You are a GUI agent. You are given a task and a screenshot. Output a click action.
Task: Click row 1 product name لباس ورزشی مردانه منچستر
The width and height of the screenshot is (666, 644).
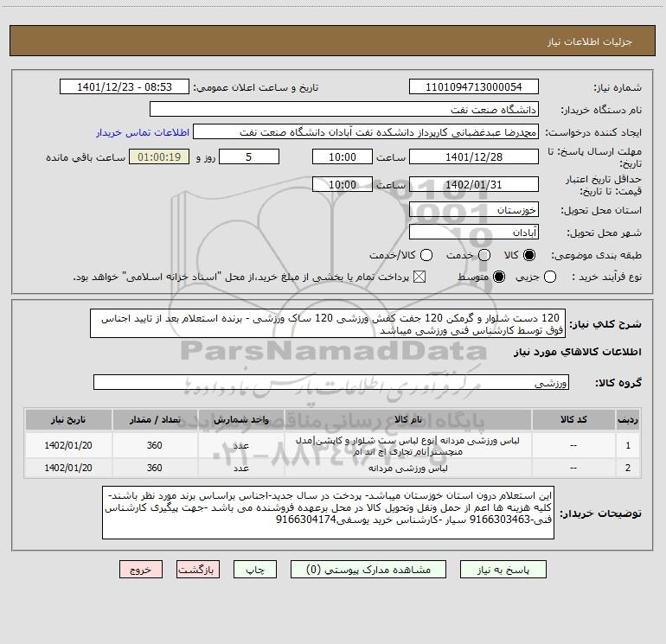(x=407, y=445)
